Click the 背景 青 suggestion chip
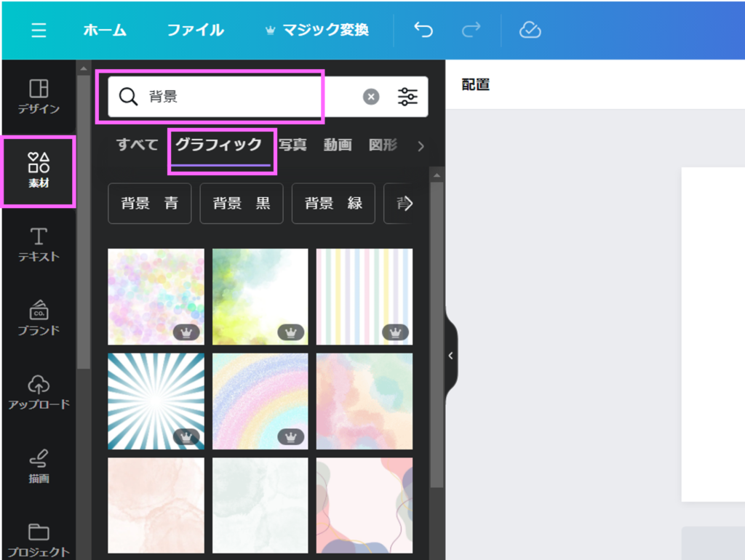This screenshot has width=745, height=560. [x=150, y=203]
